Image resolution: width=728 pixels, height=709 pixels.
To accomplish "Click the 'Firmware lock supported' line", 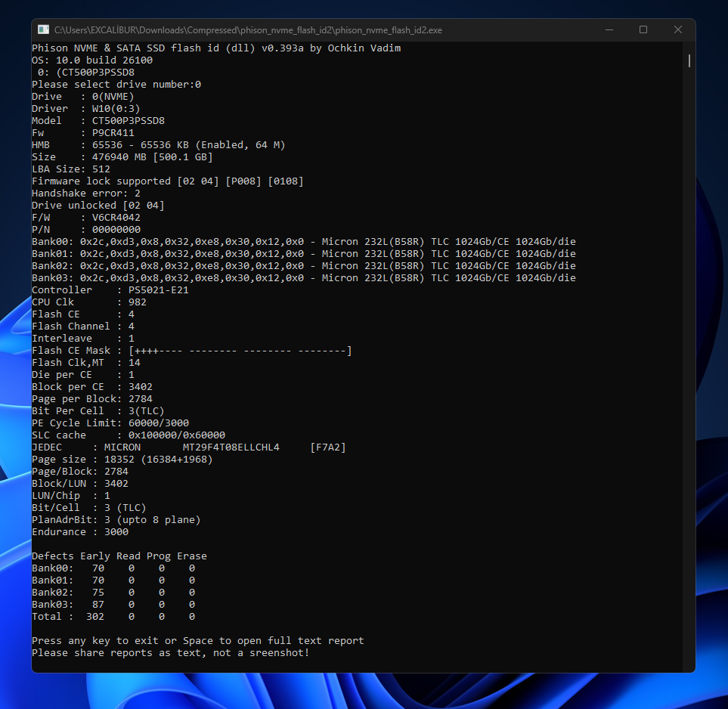I will coord(168,181).
